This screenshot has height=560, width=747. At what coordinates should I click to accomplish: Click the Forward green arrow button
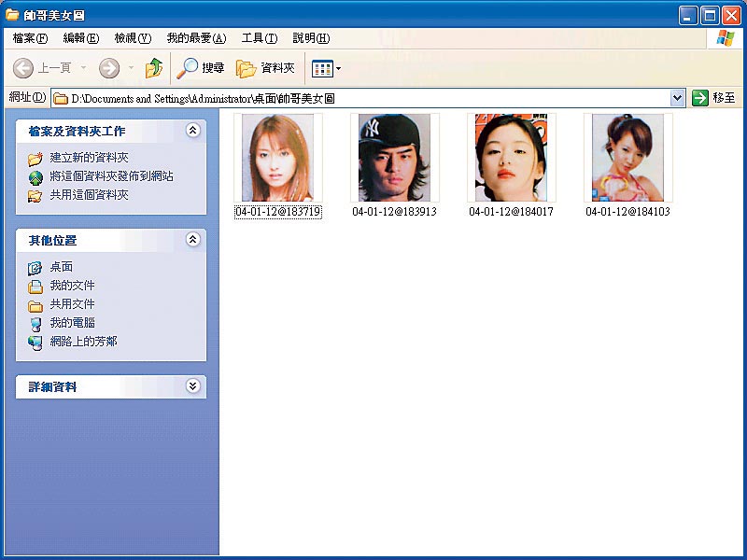click(x=109, y=68)
